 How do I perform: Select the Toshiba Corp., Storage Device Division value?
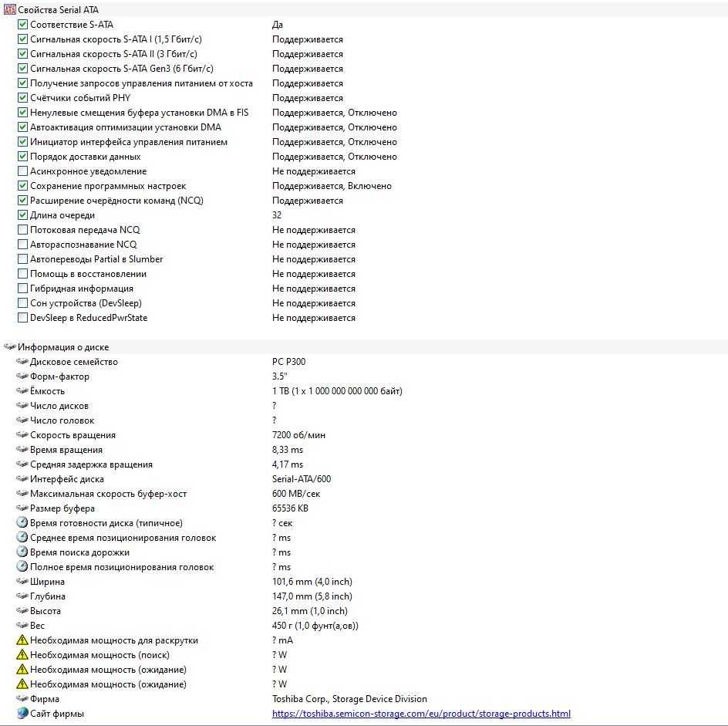(349, 698)
